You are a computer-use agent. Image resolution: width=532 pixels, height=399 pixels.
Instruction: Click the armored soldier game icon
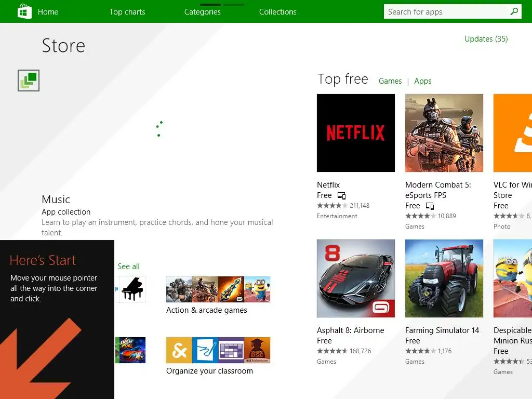coord(205,289)
